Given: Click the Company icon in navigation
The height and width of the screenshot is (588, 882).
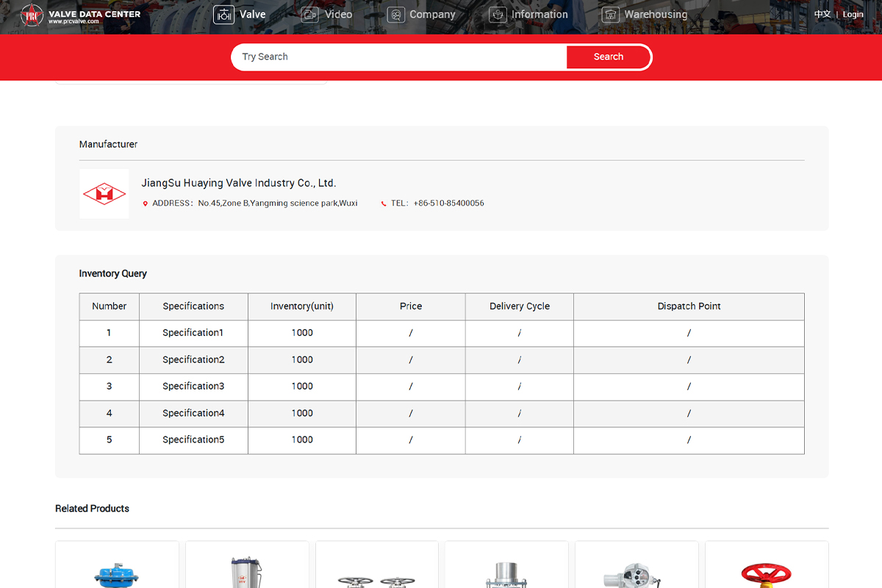Looking at the screenshot, I should click(x=396, y=15).
